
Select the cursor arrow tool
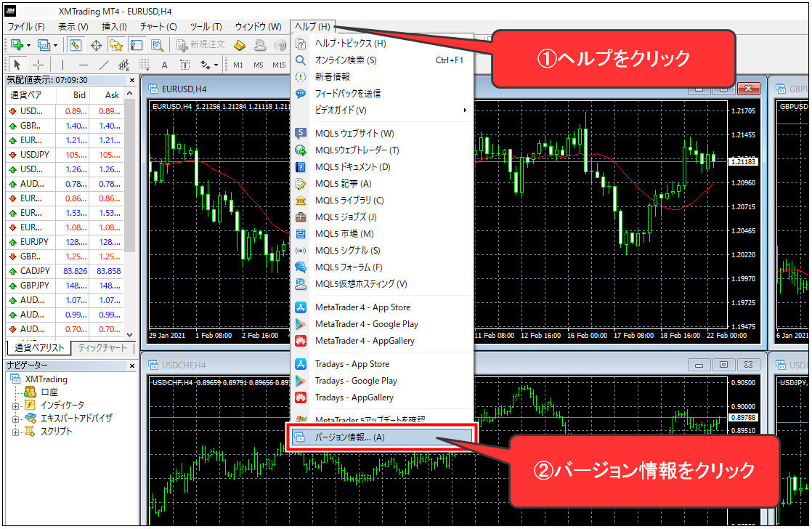point(17,65)
